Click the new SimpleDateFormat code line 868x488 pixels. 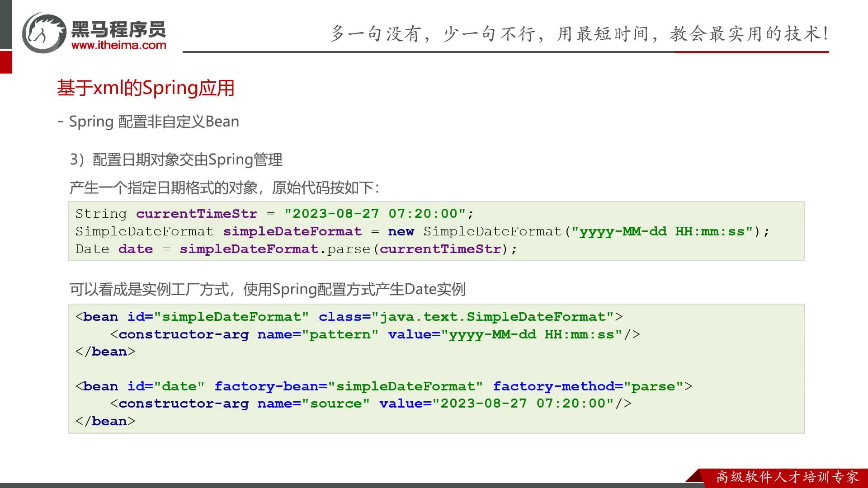(422, 231)
